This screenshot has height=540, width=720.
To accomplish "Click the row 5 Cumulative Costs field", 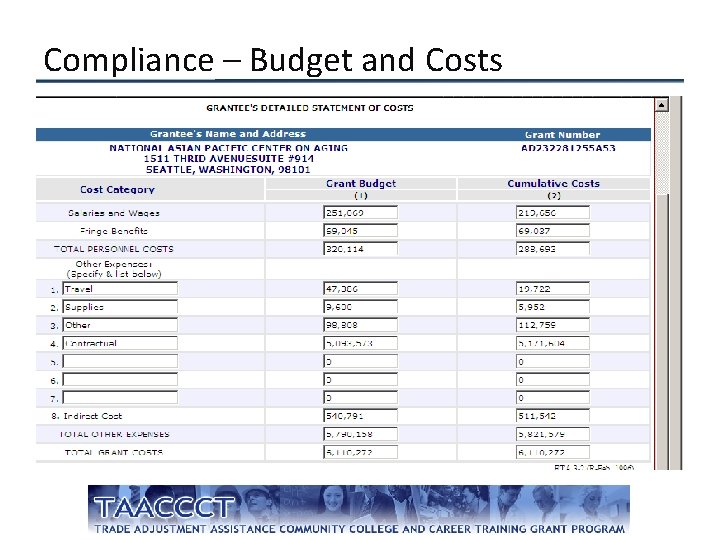I will tap(553, 361).
